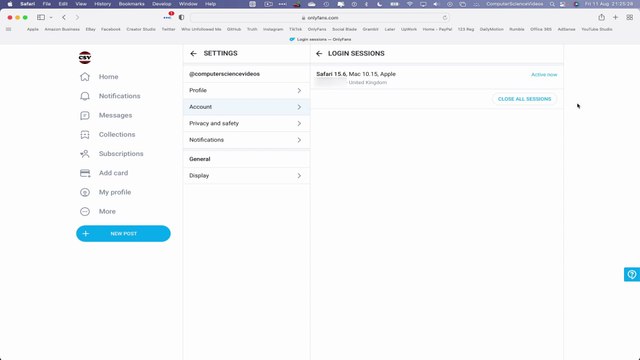The width and height of the screenshot is (640, 360).
Task: Open Messages in the sidebar
Action: point(106,116)
